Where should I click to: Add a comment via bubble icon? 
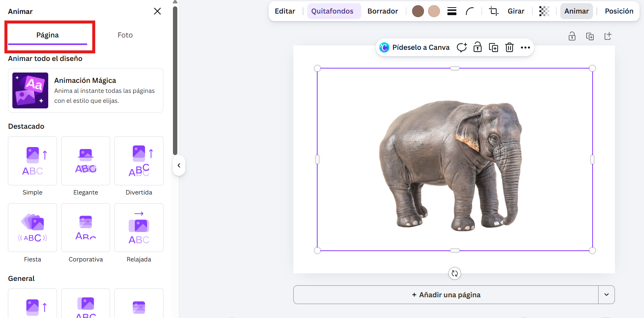462,47
